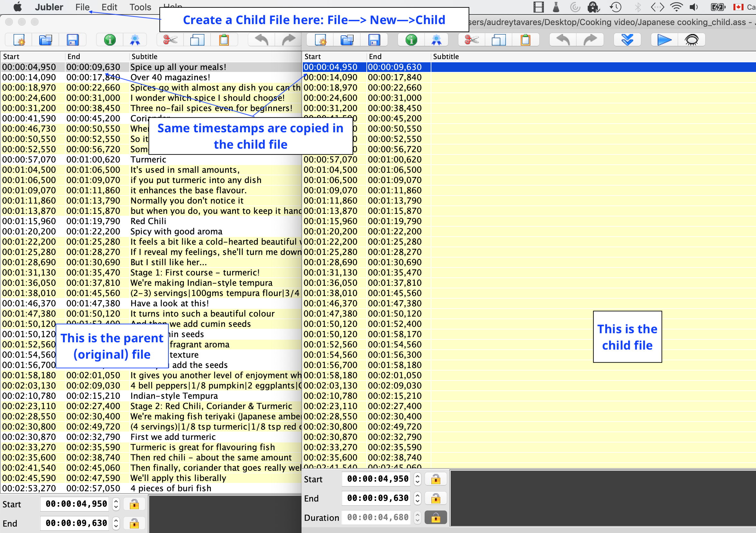
Task: Toggle the parent window End lock
Action: pos(134,523)
